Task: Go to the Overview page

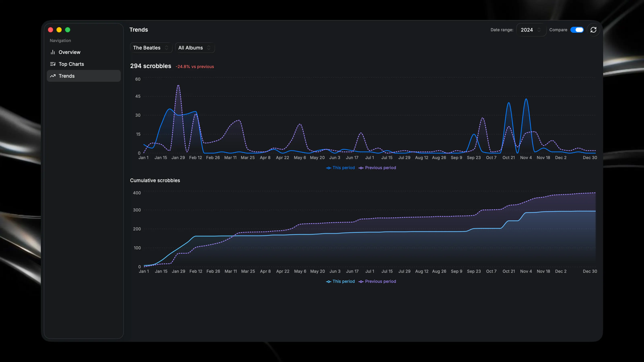Action: [84, 52]
